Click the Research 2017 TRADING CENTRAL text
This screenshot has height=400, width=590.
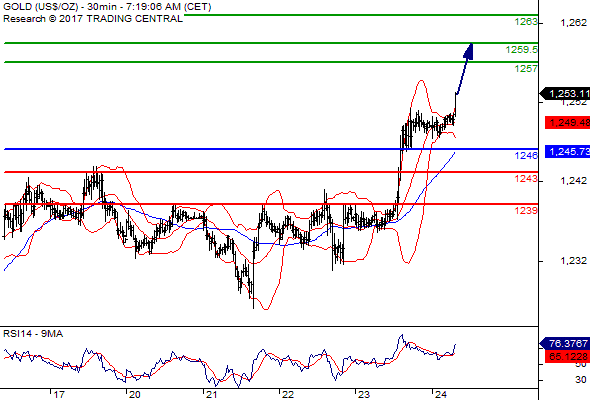(93, 19)
